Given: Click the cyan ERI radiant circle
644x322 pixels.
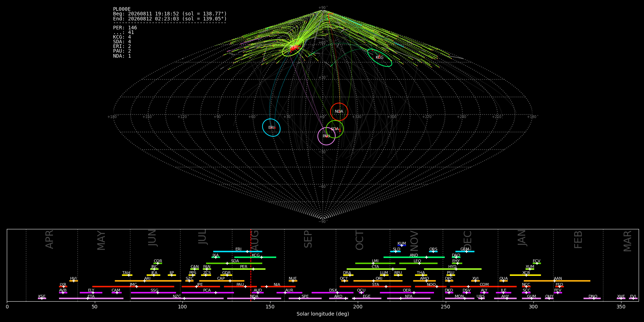Looking at the screenshot, I should point(271,128).
